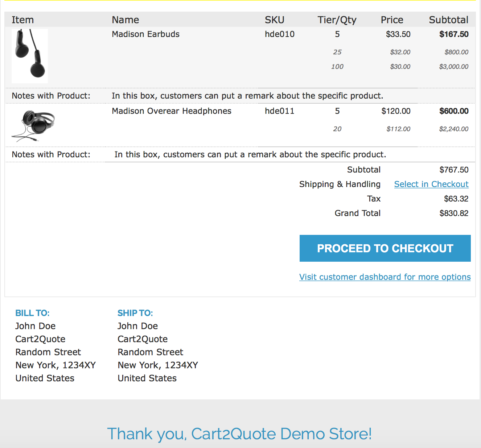Click the 'Grand Total' label
The height and width of the screenshot is (448, 481).
[x=357, y=213]
